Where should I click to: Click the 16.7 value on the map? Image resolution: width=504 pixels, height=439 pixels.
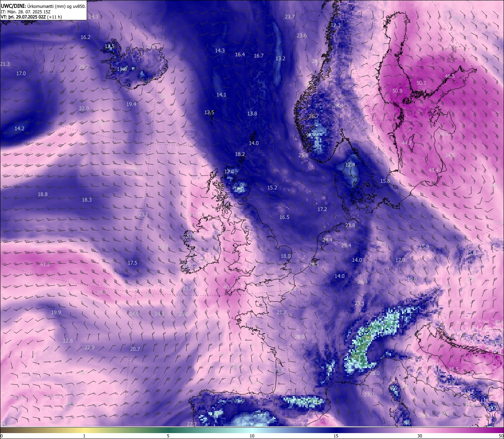click(x=258, y=56)
